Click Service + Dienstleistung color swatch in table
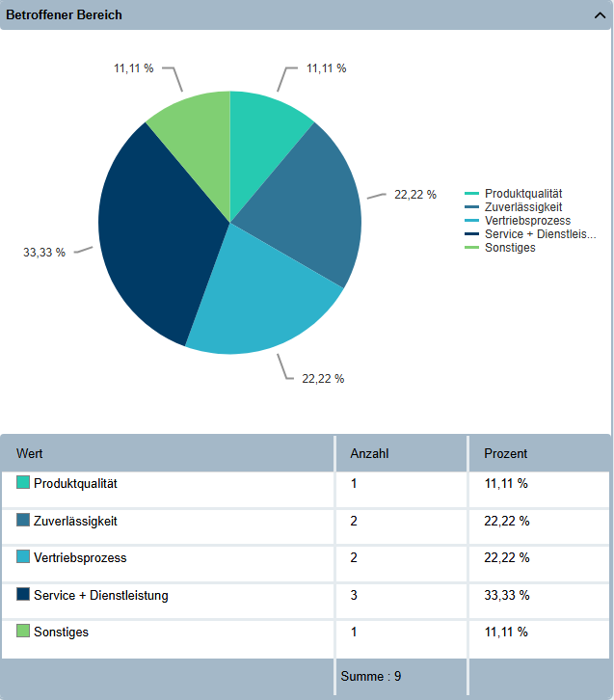614x700 pixels. point(23,594)
